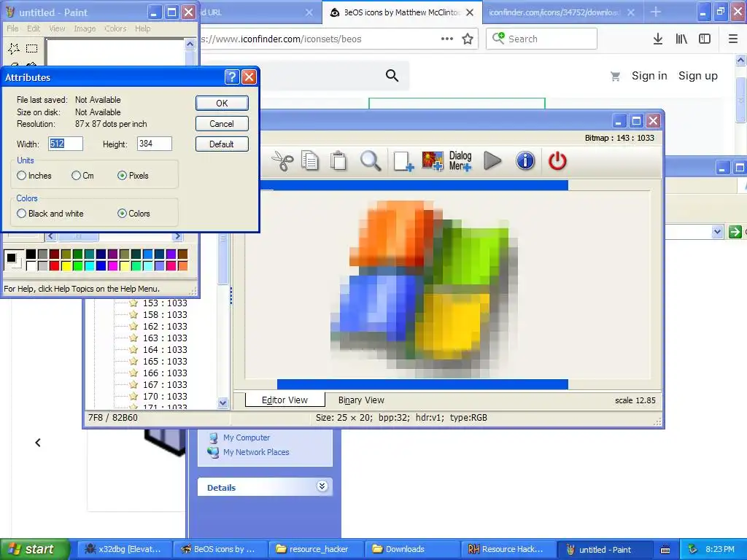Select the rectangular Select tool in Paint
The width and height of the screenshot is (747, 560).
(32, 48)
